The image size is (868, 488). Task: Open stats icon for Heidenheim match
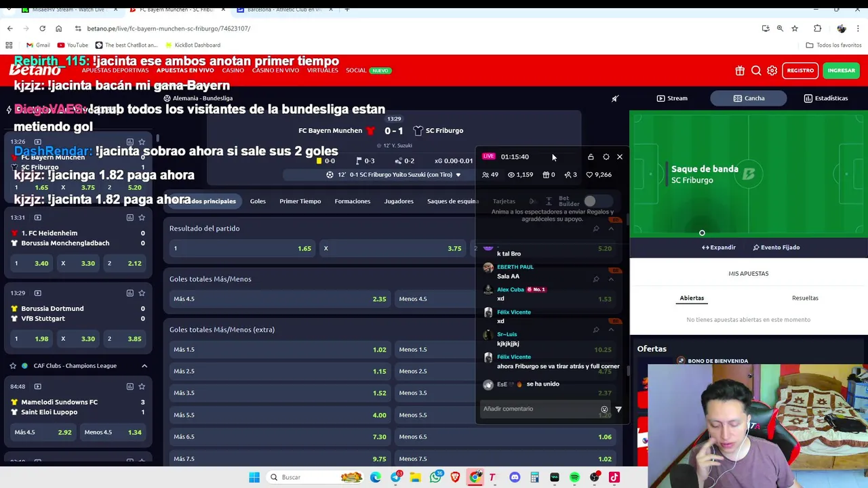point(130,218)
